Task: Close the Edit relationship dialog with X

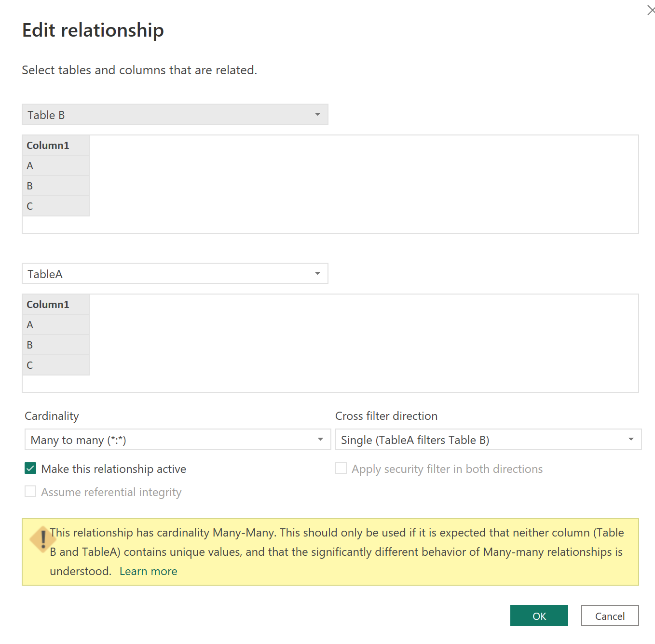Action: [651, 10]
